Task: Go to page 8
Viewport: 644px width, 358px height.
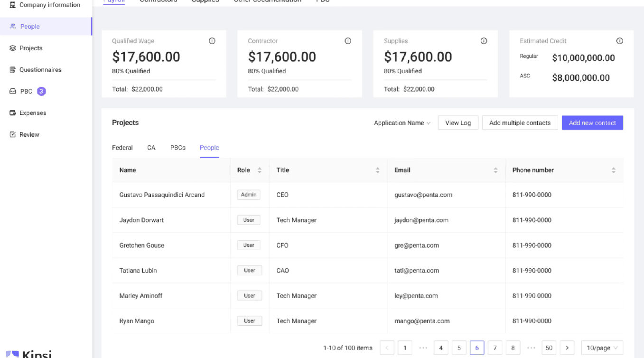Action: coord(513,348)
